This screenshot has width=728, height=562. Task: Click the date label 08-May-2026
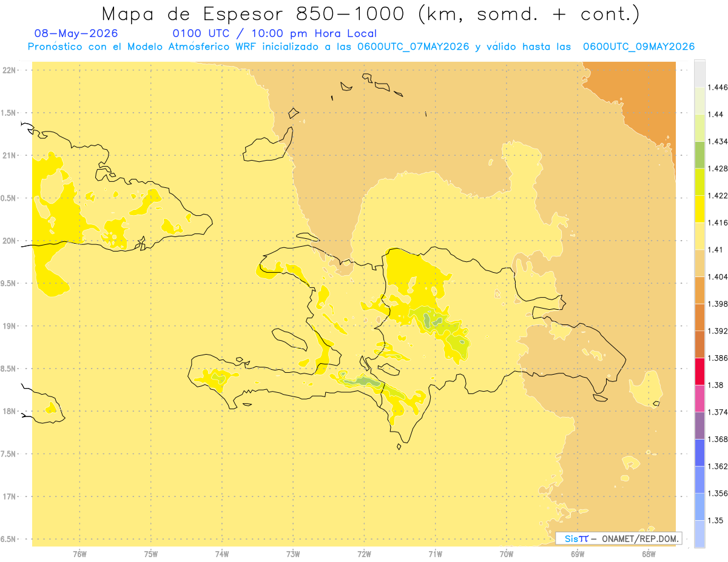76,33
